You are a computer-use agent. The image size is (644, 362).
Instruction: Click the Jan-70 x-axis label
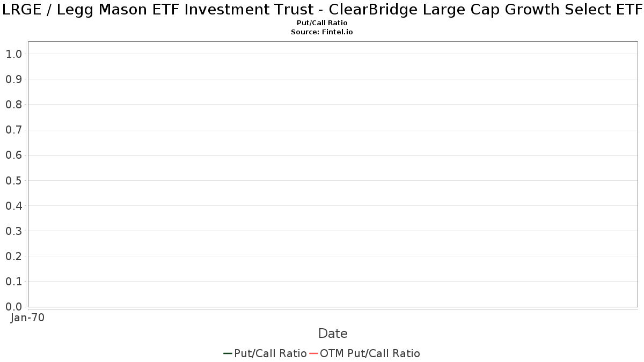(x=27, y=317)
